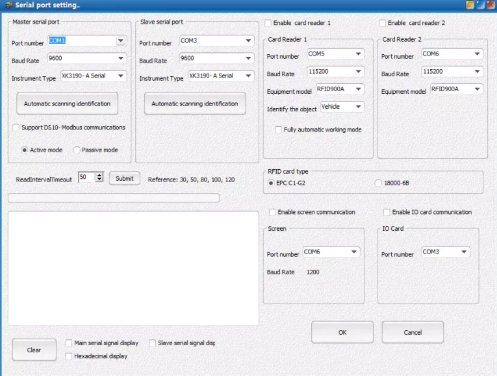The image size is (497, 376).
Task: Click inside the large serial output text area
Action: coord(133,268)
